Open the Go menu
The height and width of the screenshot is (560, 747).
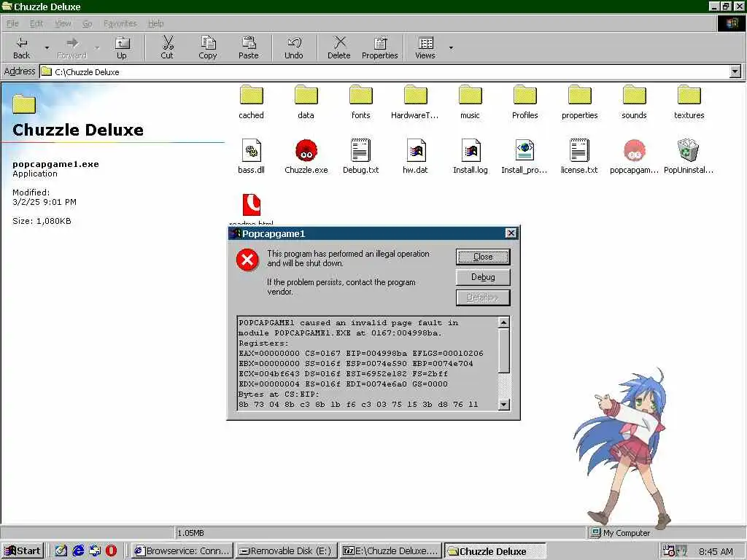click(x=88, y=23)
